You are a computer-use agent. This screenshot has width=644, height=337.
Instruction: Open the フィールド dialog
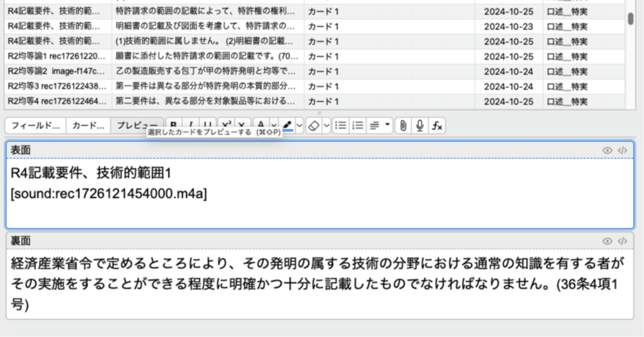(x=35, y=125)
